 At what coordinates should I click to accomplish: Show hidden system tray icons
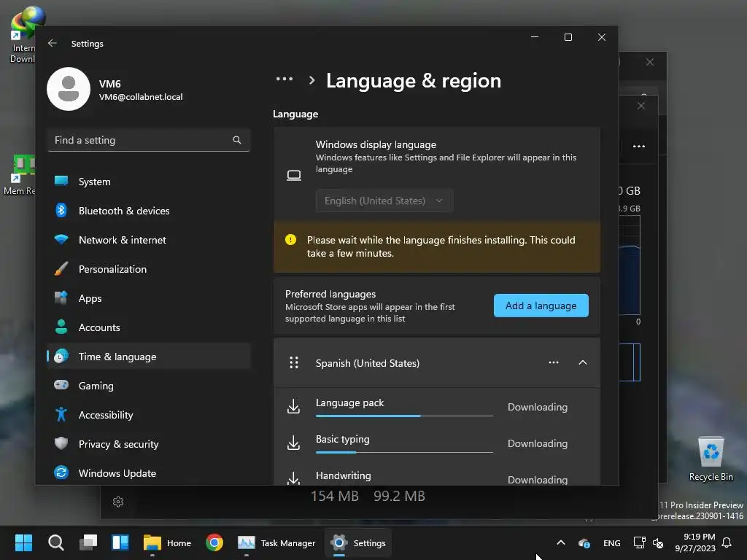click(x=561, y=542)
